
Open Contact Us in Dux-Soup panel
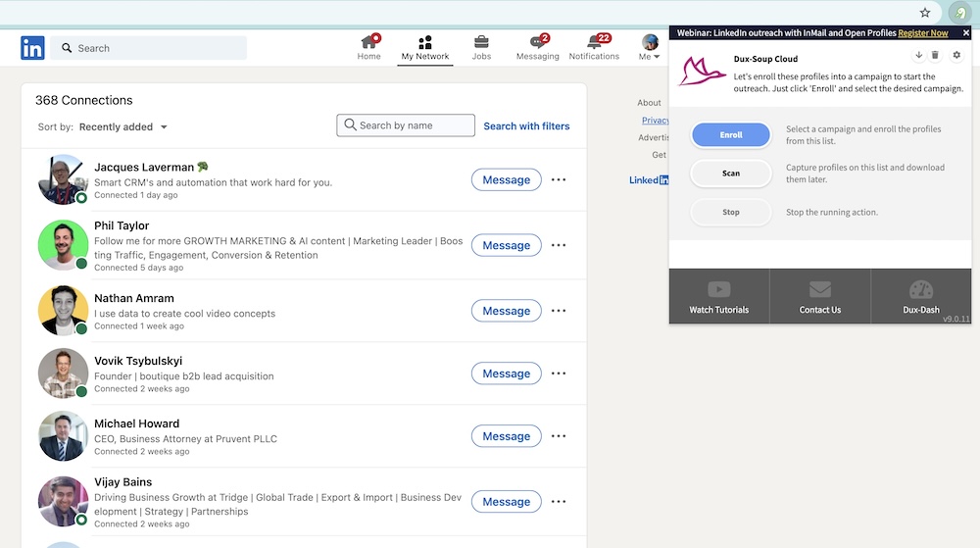pos(820,296)
